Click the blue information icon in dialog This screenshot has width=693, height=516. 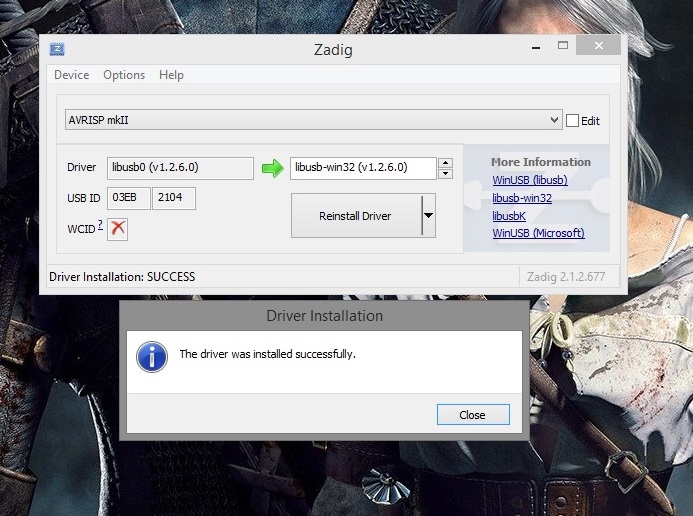(152, 357)
